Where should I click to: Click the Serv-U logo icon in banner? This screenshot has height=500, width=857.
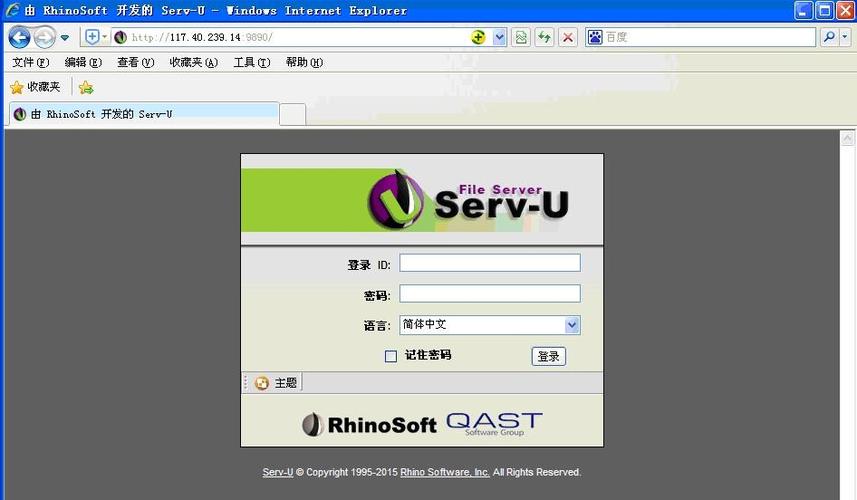coord(396,199)
